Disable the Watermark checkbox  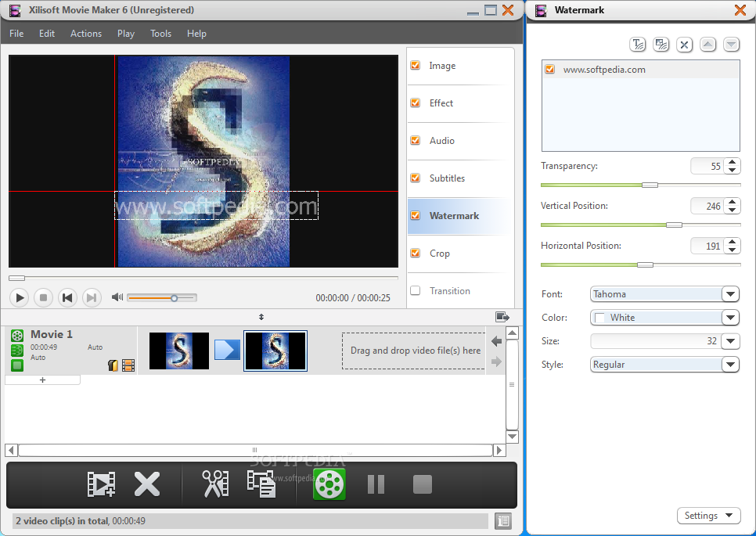pos(415,215)
